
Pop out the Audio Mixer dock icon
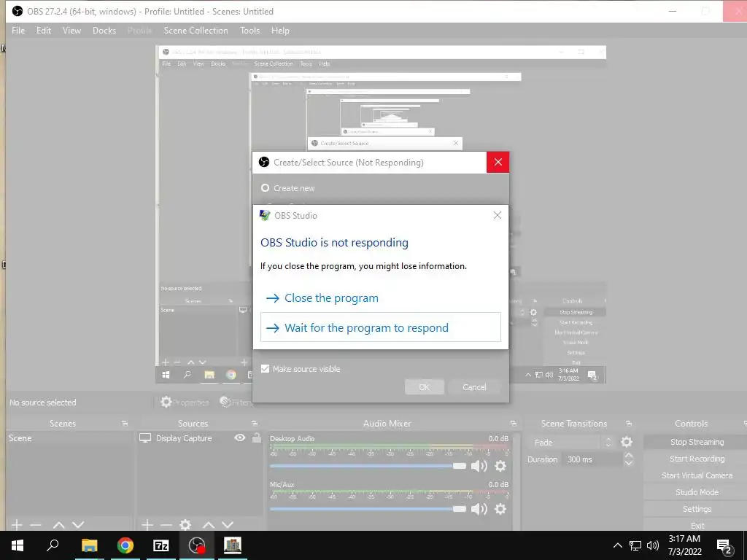514,424
